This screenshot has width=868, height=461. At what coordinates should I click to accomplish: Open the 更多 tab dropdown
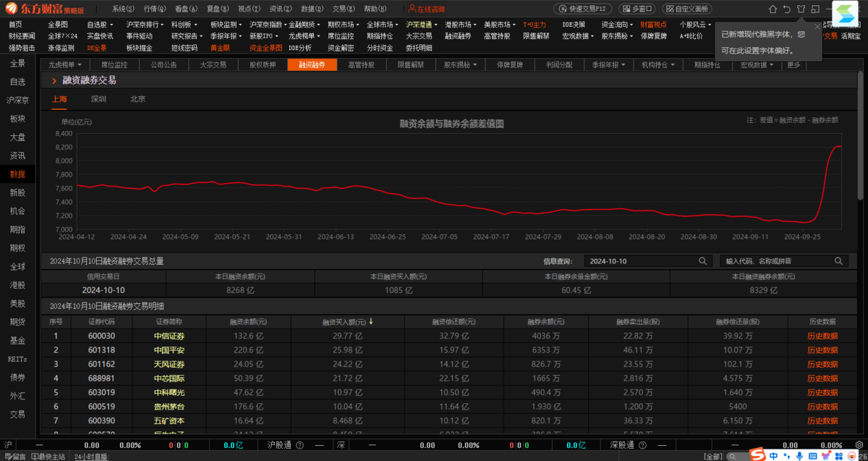(x=794, y=64)
